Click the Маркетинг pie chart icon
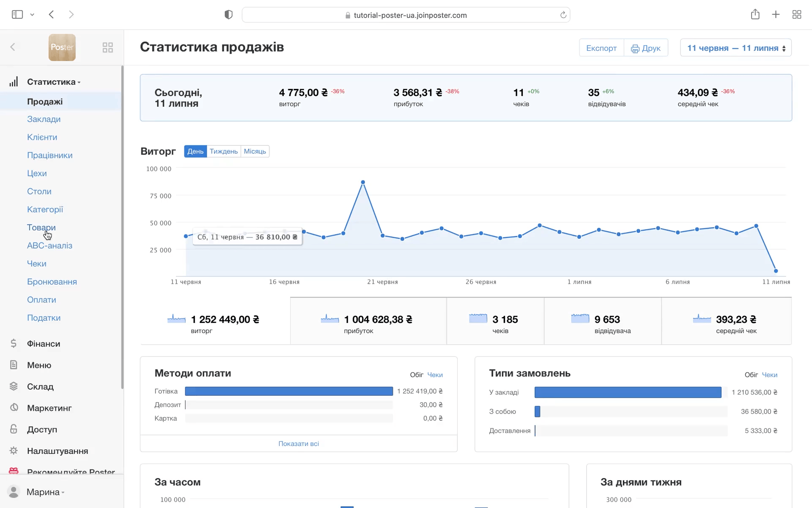The height and width of the screenshot is (508, 812). [14, 407]
